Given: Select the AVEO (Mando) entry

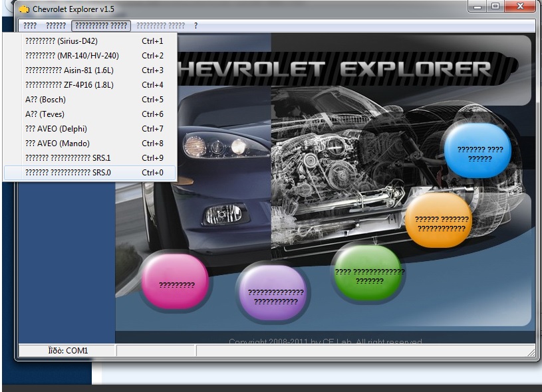Looking at the screenshot, I should pyautogui.click(x=90, y=144).
